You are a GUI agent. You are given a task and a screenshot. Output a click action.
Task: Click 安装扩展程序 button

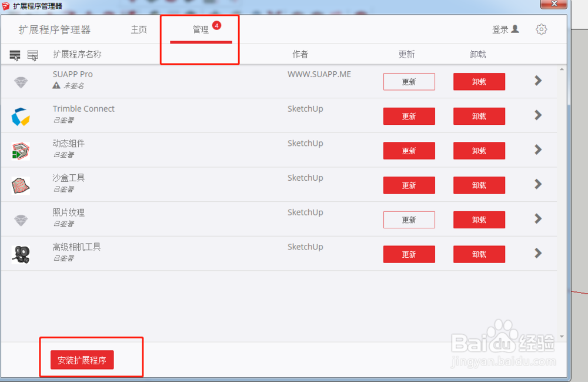click(x=82, y=360)
